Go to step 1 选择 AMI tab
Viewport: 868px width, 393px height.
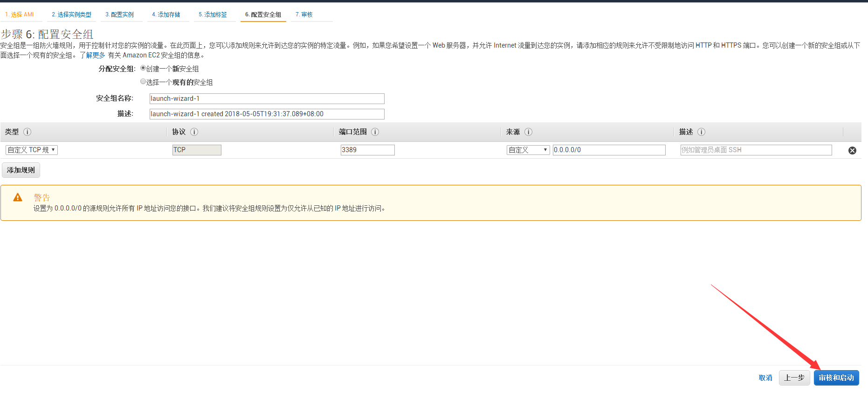[x=20, y=14]
